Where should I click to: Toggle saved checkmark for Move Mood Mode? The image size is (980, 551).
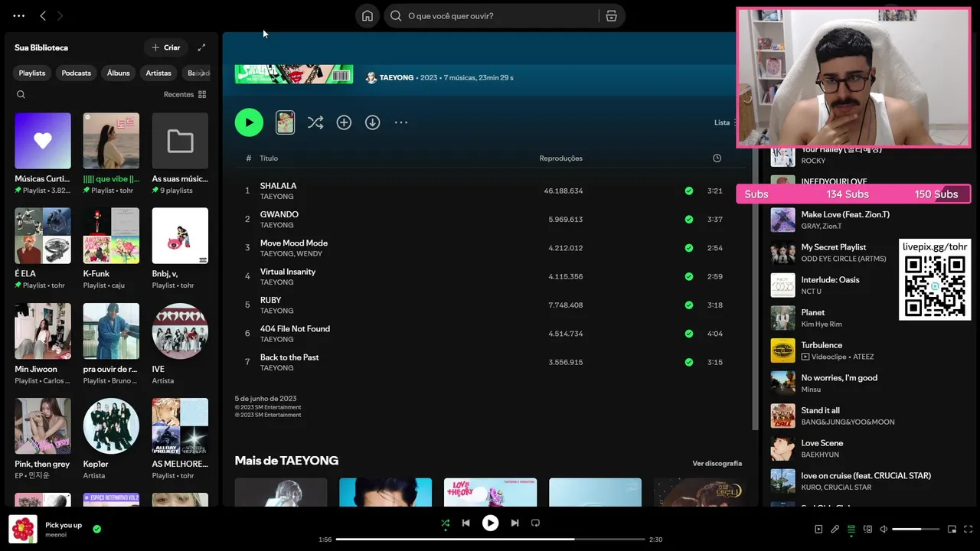(x=689, y=248)
